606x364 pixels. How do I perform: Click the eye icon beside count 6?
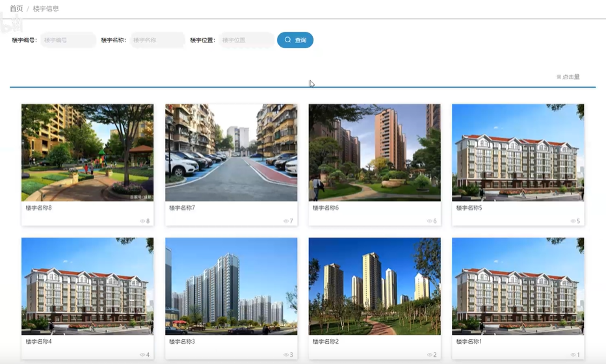[x=429, y=222]
